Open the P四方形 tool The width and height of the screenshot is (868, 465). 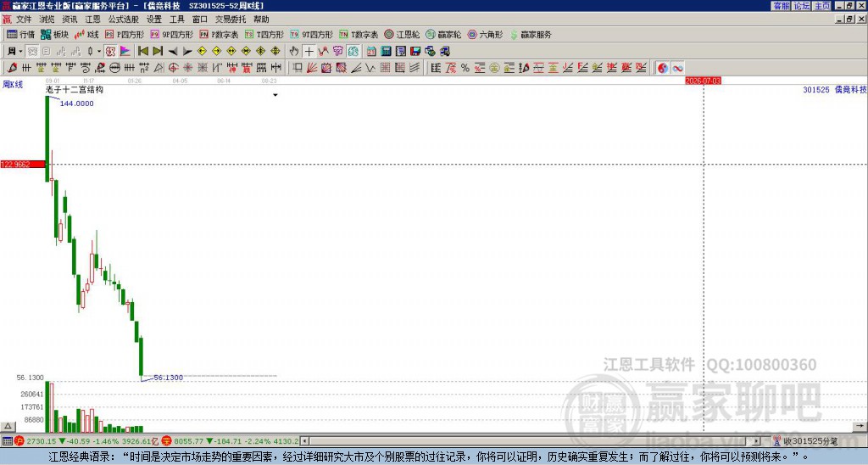pyautogui.click(x=125, y=34)
